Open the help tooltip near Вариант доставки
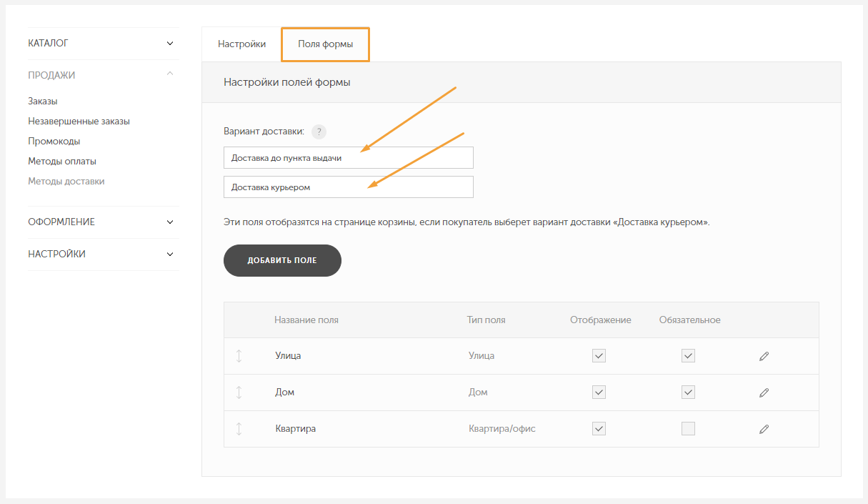868x504 pixels. click(319, 132)
